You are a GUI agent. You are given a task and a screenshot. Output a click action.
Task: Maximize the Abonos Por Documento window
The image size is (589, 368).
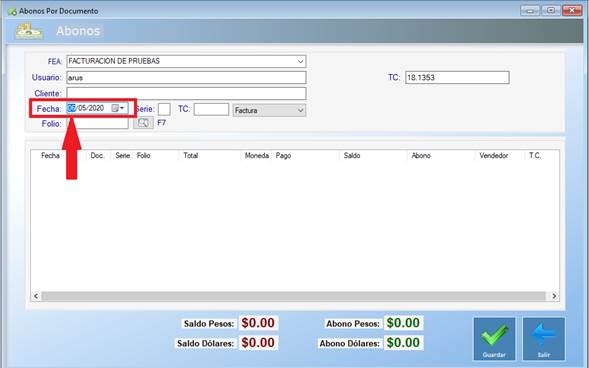pos(551,11)
